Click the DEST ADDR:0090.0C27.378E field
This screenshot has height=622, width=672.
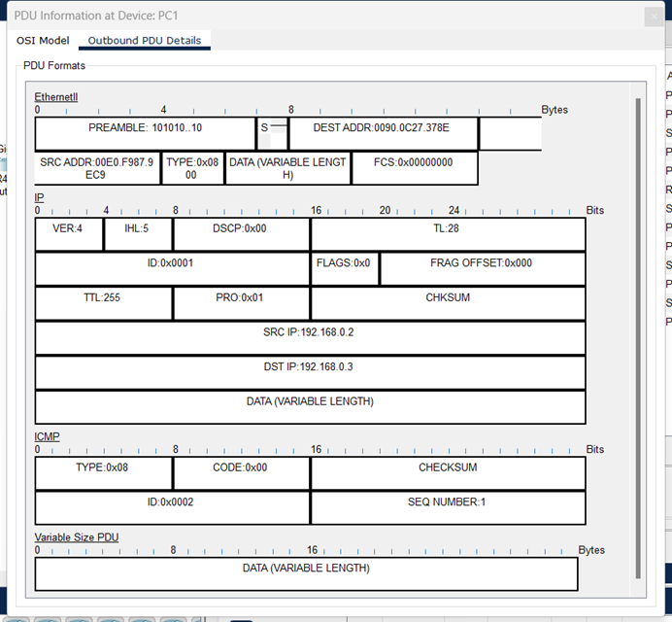(x=384, y=134)
